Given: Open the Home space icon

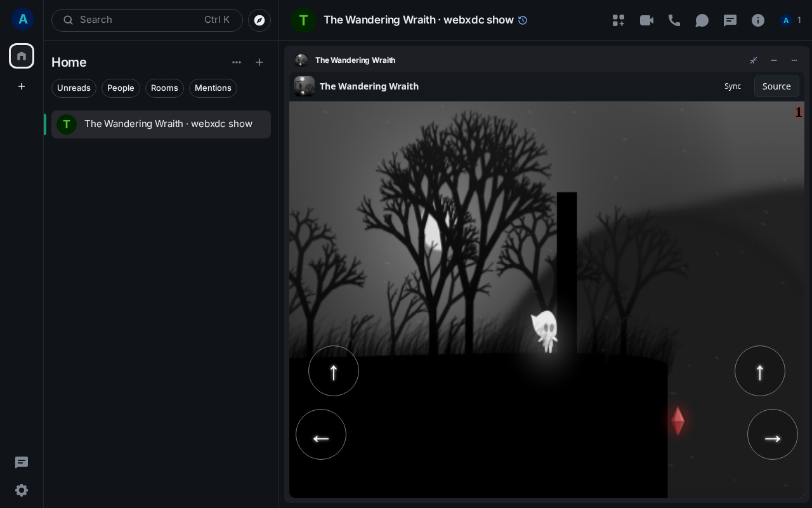Looking at the screenshot, I should pos(22,56).
